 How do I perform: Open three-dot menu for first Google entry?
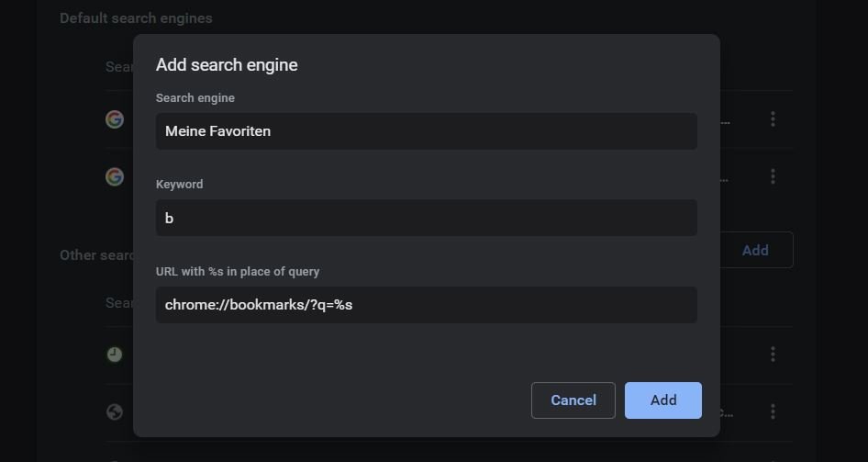tap(773, 119)
